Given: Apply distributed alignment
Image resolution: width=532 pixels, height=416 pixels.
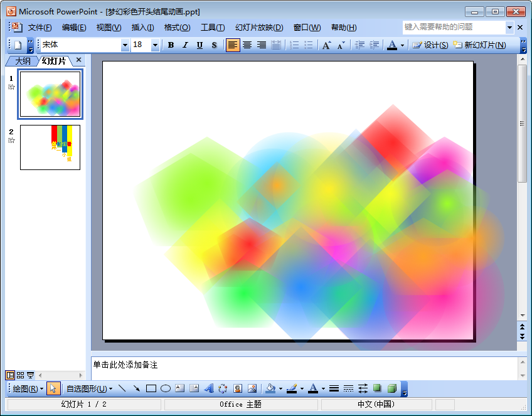Looking at the screenshot, I should tap(276, 45).
